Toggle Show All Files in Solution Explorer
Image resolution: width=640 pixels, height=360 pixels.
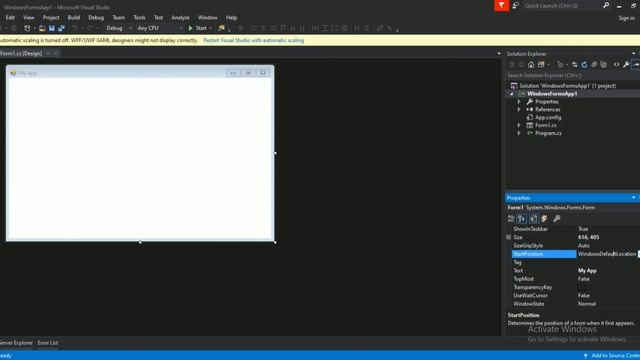pos(604,64)
